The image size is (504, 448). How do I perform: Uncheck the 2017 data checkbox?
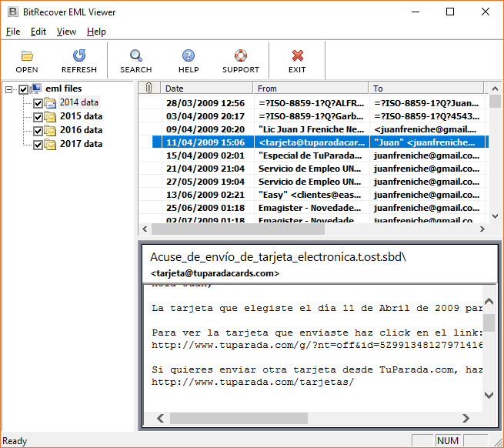(x=38, y=145)
